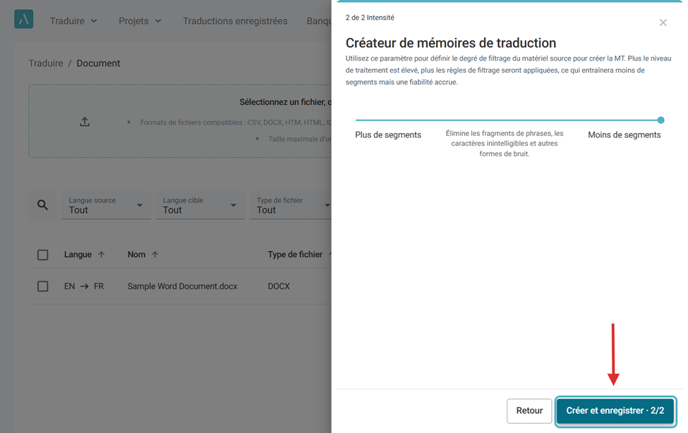Click the Nom column header

pos(136,254)
